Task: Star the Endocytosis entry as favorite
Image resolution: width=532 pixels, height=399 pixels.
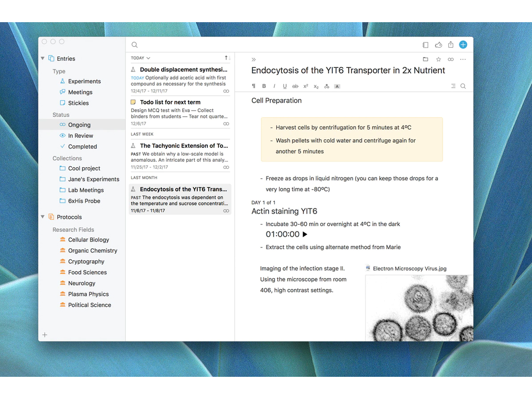Action: [x=438, y=59]
